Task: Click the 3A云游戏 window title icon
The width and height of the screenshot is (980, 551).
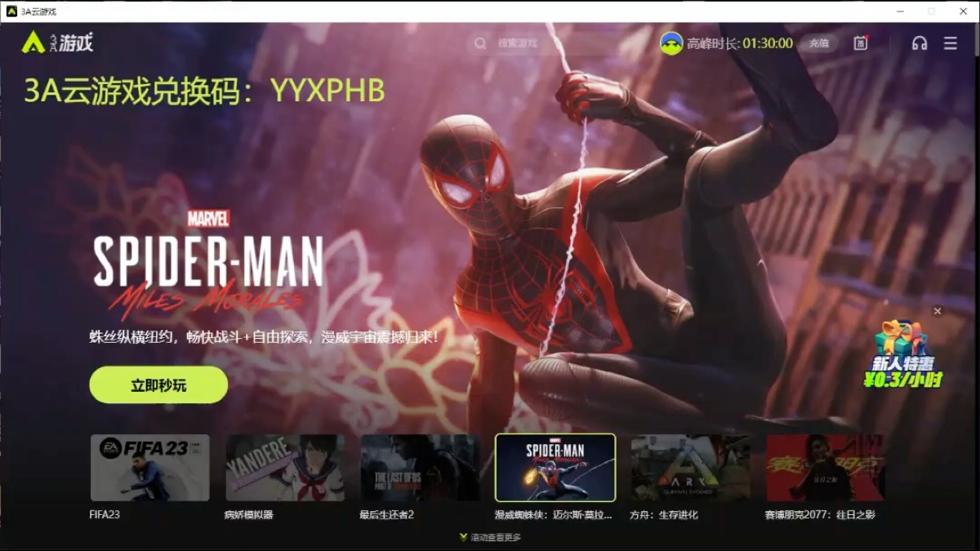Action: 11,11
